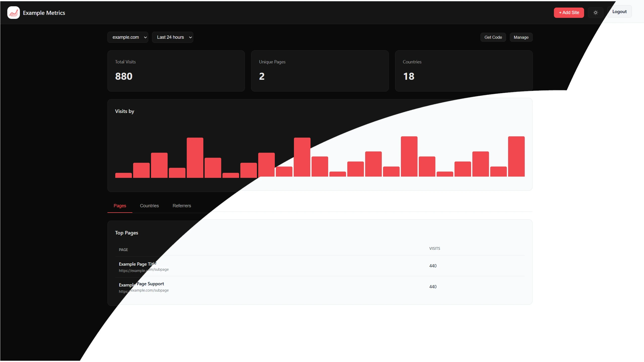The image size is (644, 362).
Task: Click the Example Metrics logo icon
Action: 13,13
